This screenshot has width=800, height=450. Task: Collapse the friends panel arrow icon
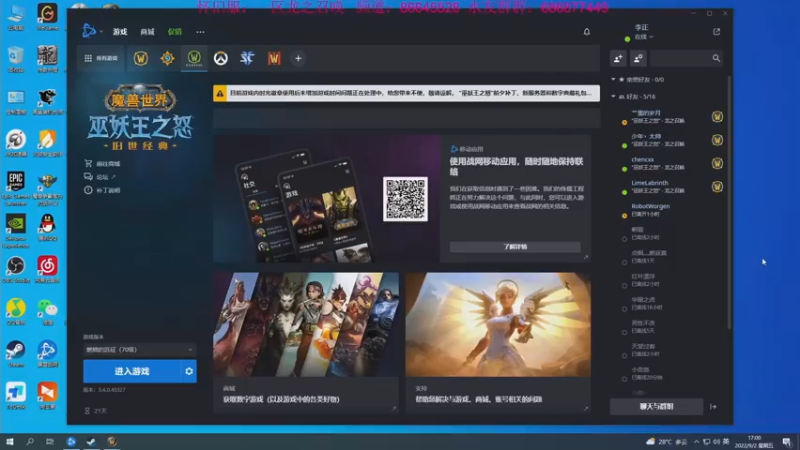(x=713, y=407)
